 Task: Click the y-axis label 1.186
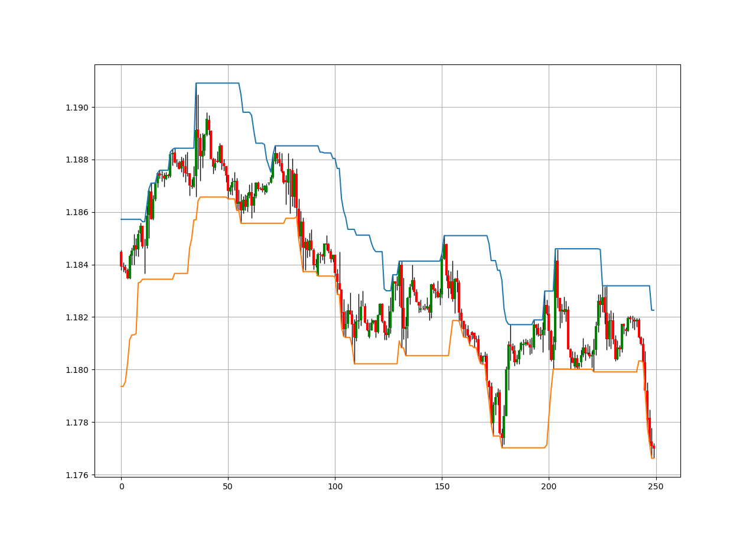(78, 212)
